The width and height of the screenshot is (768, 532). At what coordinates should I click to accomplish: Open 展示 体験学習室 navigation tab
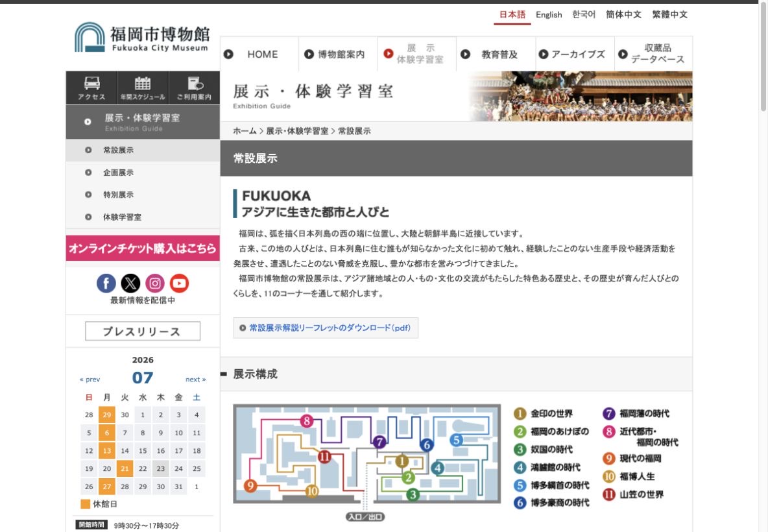[417, 54]
